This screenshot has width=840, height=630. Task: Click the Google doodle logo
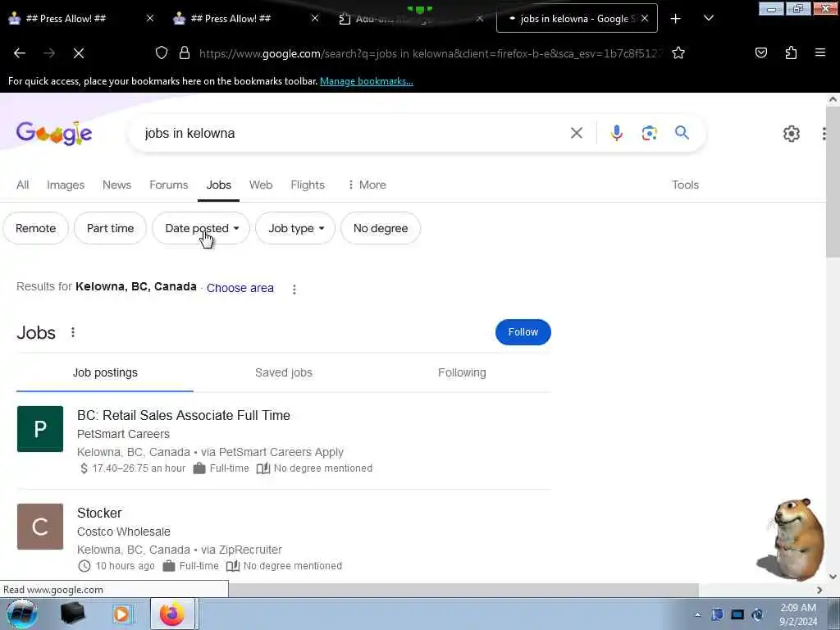(54, 133)
